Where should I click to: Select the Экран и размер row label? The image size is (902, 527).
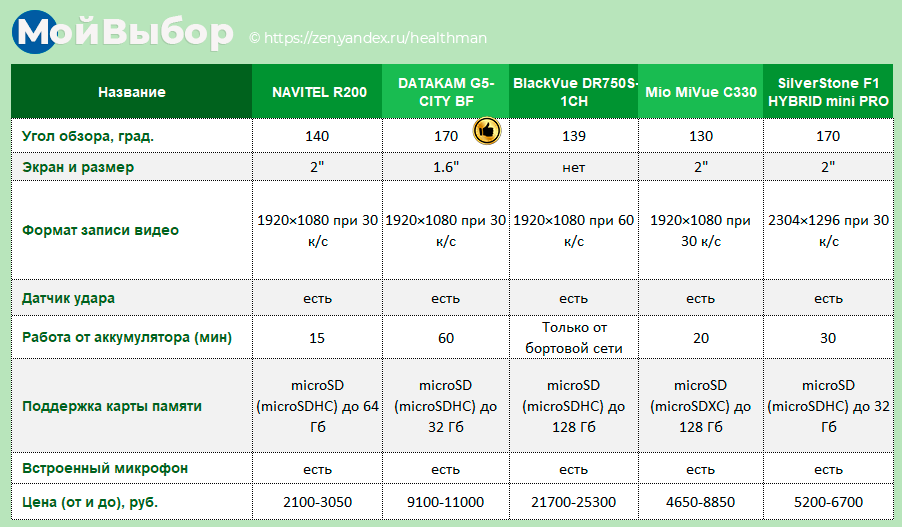click(78, 167)
